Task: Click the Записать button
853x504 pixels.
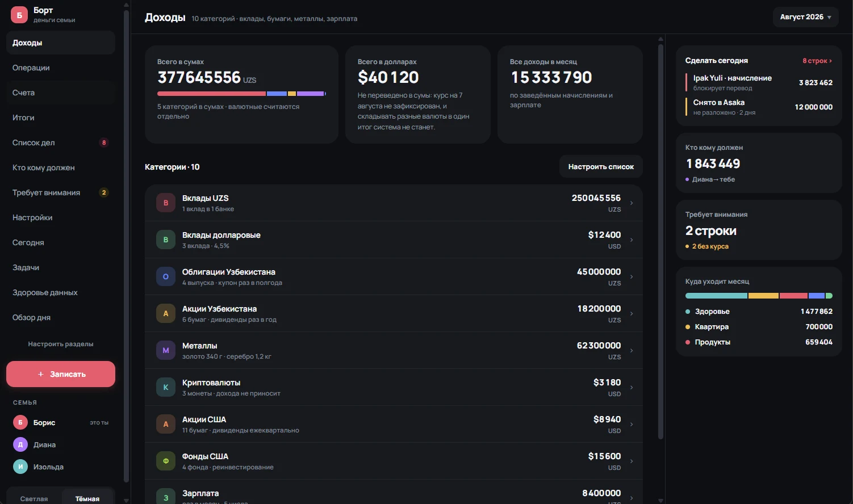Action: click(x=61, y=374)
